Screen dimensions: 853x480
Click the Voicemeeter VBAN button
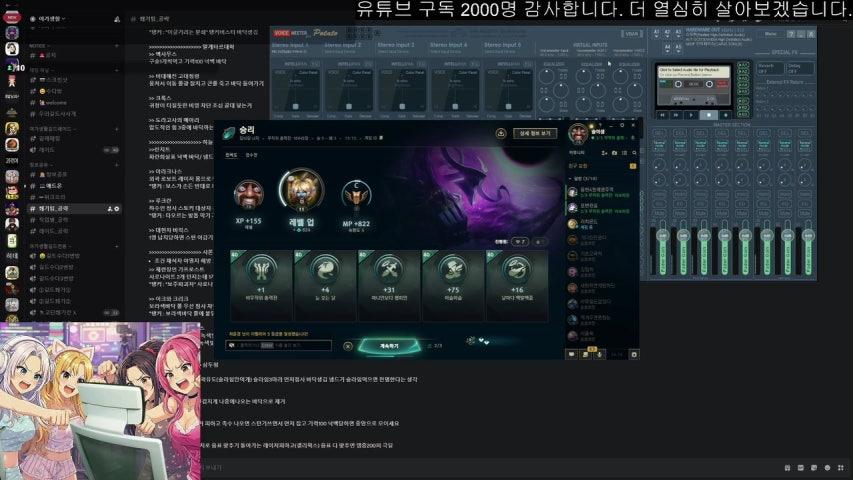632,34
